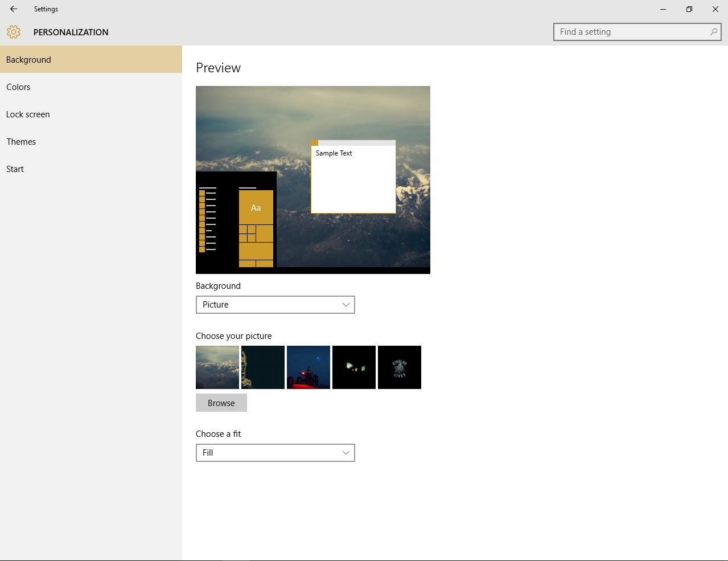The height and width of the screenshot is (561, 728).
Task: Select the mountain clouds picture thumbnail
Action: coord(217,367)
